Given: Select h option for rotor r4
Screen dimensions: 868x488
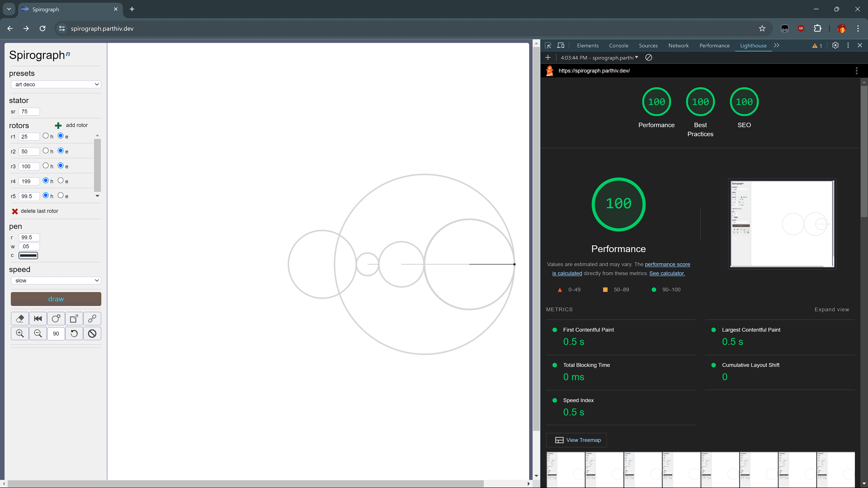Looking at the screenshot, I should pos(46,181).
